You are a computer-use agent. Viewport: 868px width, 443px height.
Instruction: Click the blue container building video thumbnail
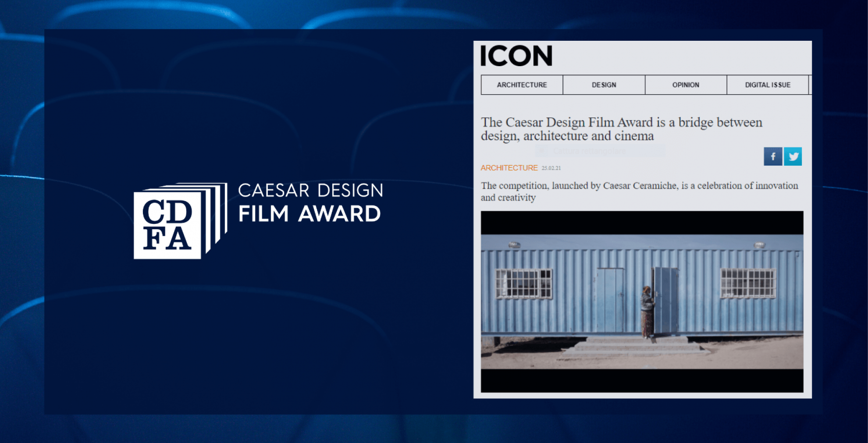642,302
